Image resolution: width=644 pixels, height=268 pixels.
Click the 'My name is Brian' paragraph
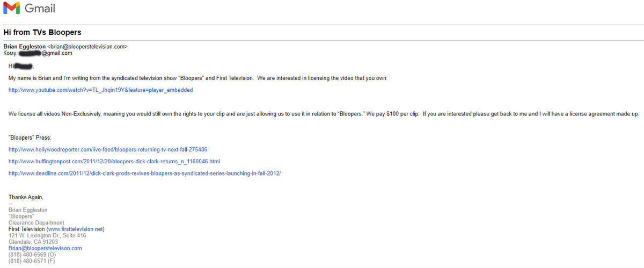198,78
